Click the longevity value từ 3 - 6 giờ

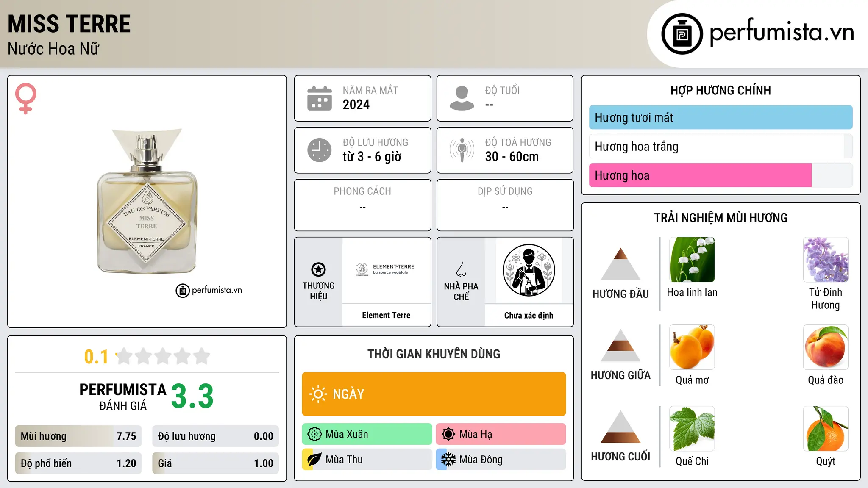(372, 157)
